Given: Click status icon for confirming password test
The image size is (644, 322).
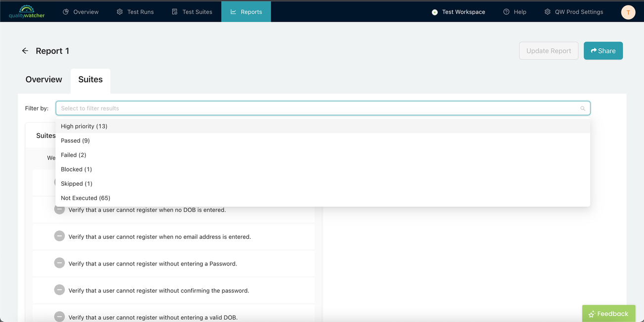Looking at the screenshot, I should pyautogui.click(x=59, y=290).
